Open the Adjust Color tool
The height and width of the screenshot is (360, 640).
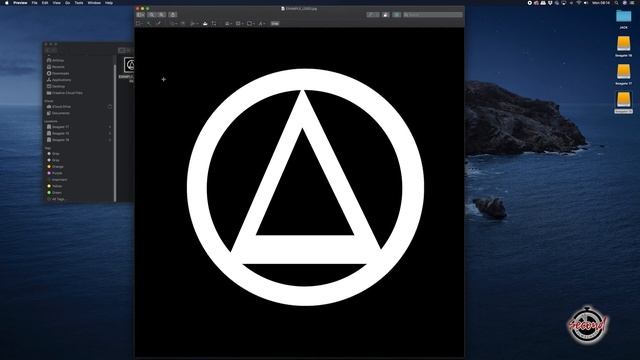[205, 24]
